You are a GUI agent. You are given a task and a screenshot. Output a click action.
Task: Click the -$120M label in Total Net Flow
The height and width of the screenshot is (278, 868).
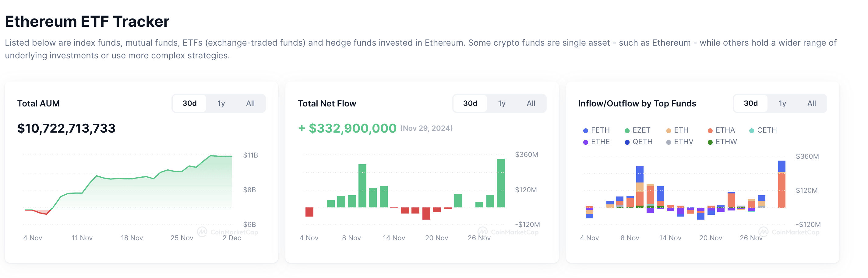[527, 224]
